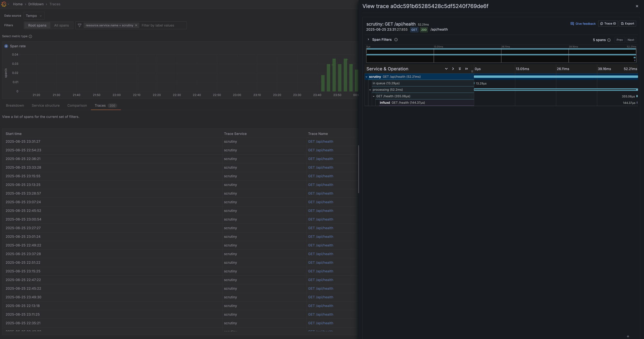Collapse the processing span row
Image resolution: width=644 pixels, height=339 pixels.
370,90
